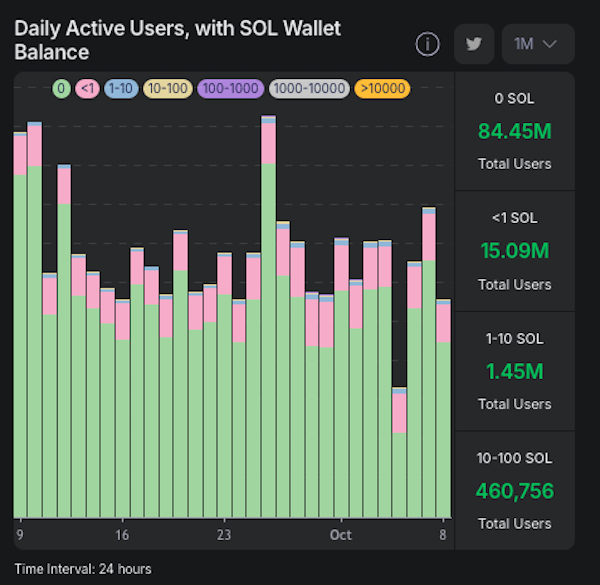Click the 15.09M value

tap(515, 251)
